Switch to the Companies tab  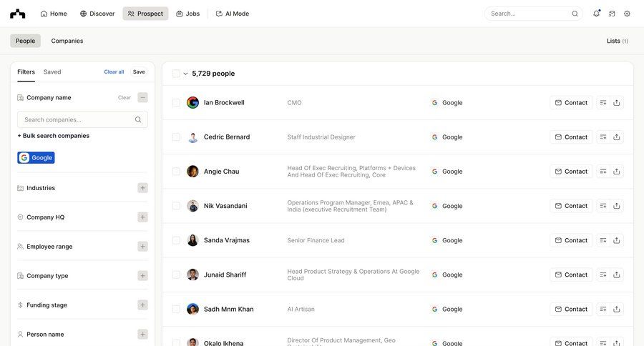(67, 41)
